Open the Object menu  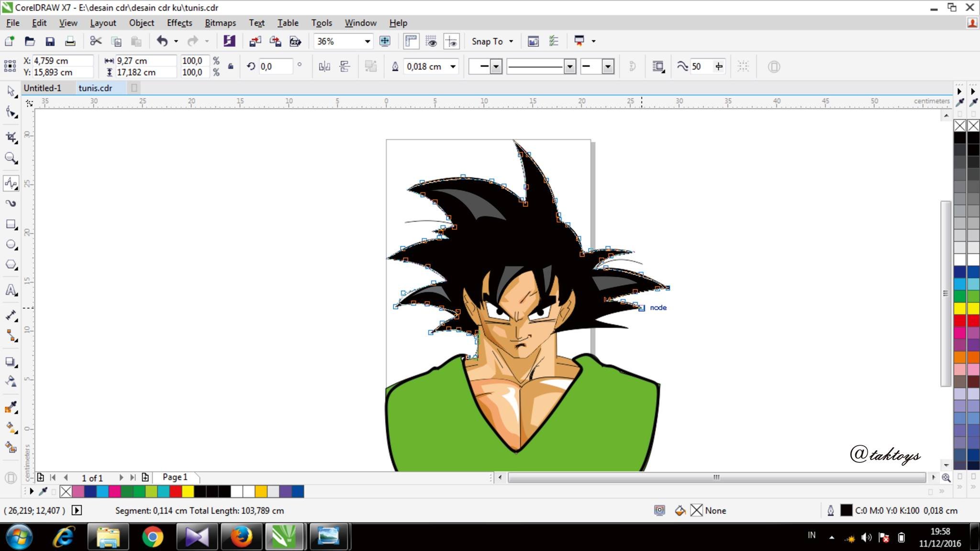(x=141, y=22)
